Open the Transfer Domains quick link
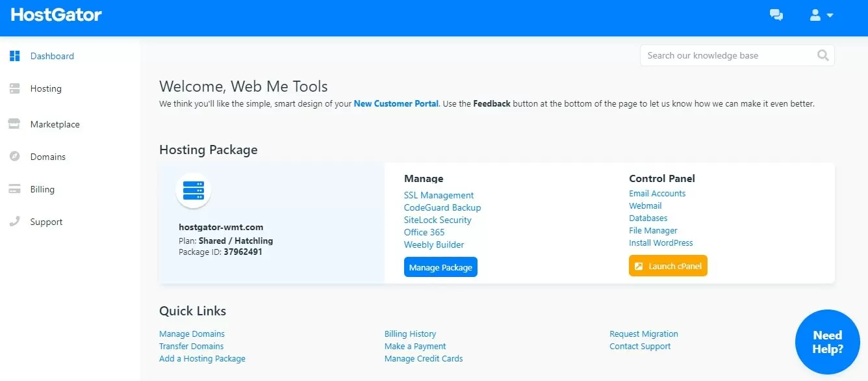 191,346
